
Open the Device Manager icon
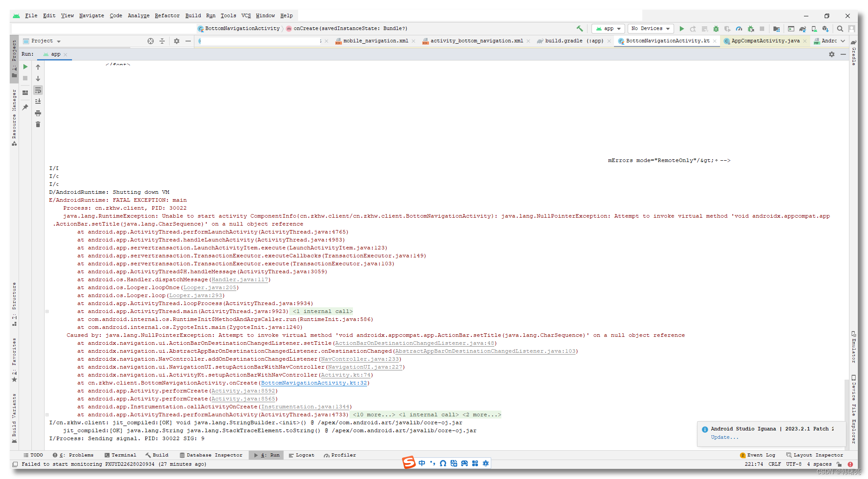814,29
